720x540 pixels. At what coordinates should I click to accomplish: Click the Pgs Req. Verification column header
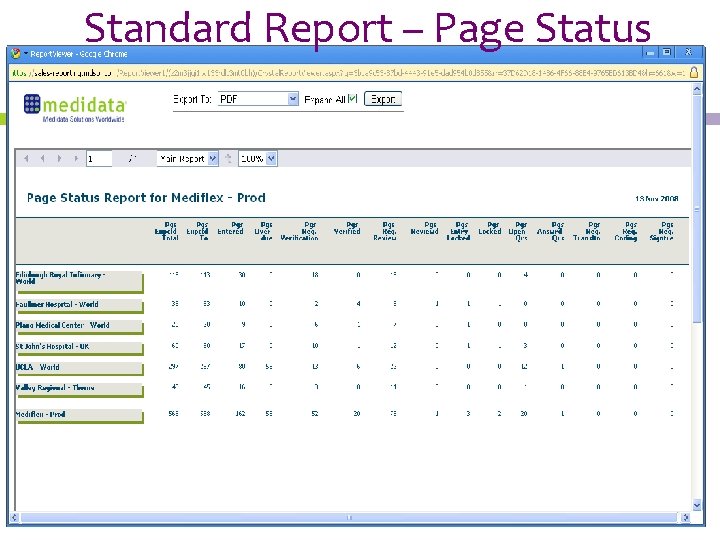click(300, 231)
